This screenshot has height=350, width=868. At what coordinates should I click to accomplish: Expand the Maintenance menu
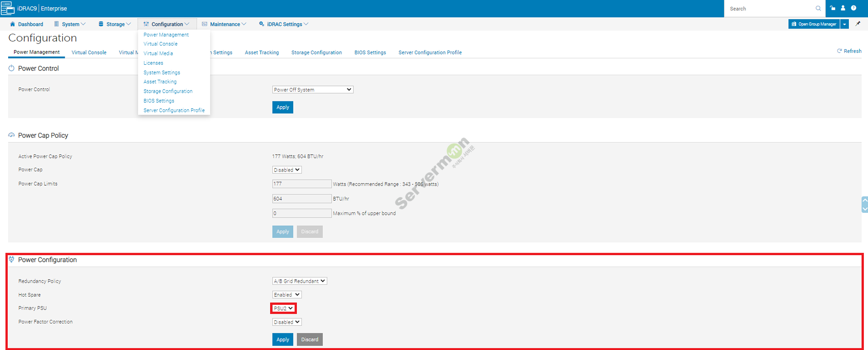coord(224,24)
